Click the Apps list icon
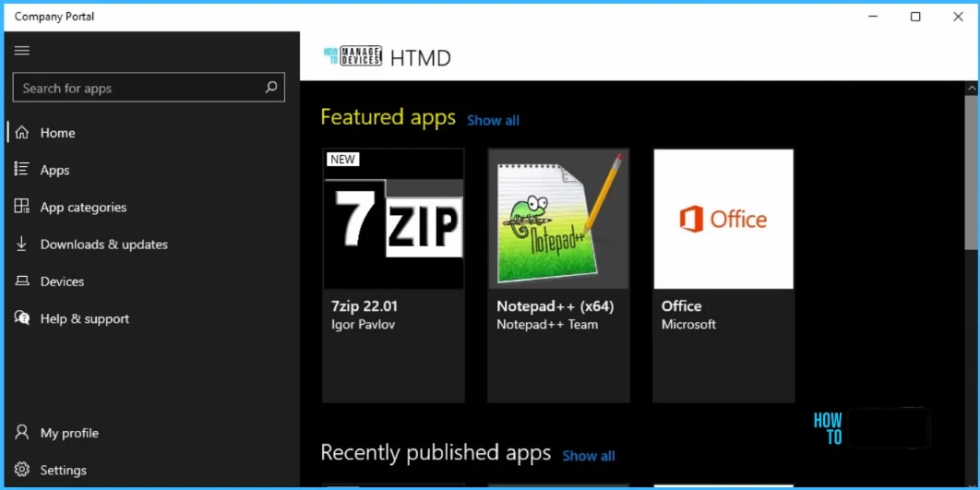Viewport: 980px width, 490px height. coord(22,170)
